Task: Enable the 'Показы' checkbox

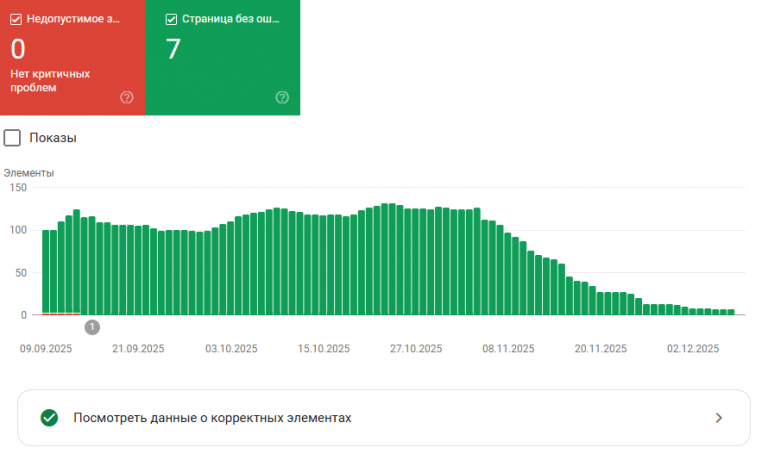Action: [x=12, y=138]
